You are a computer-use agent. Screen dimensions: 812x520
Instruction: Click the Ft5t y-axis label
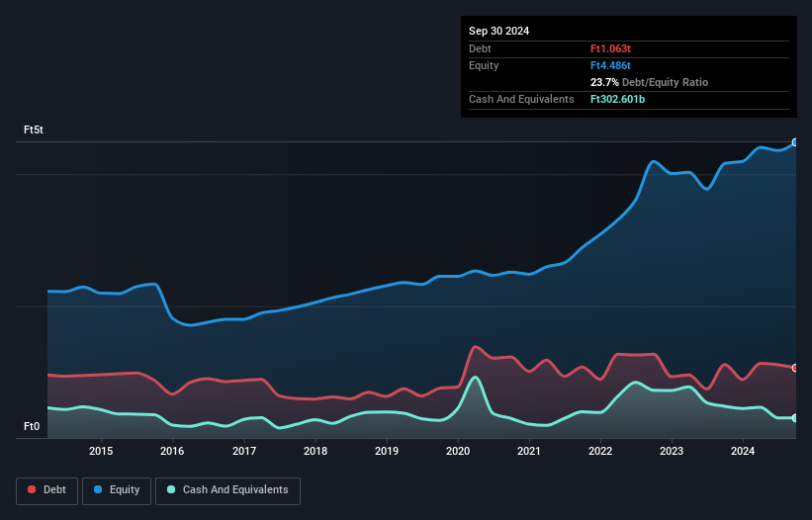34,130
